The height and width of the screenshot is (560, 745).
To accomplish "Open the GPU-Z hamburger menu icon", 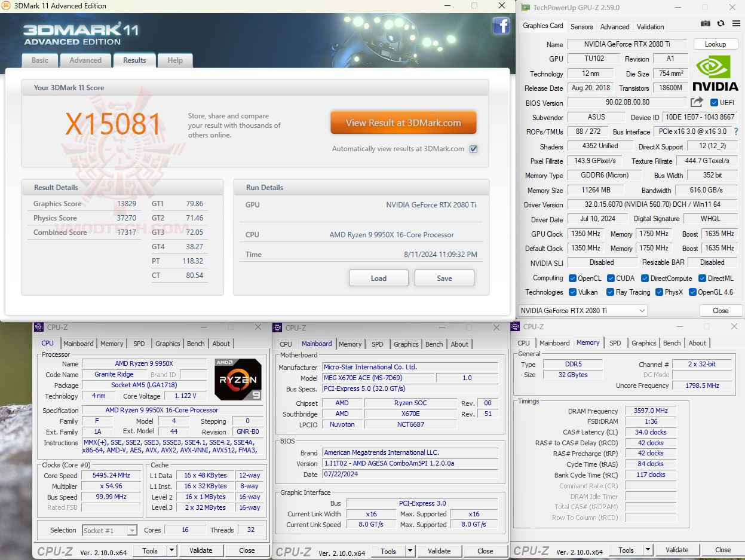I will [x=735, y=23].
